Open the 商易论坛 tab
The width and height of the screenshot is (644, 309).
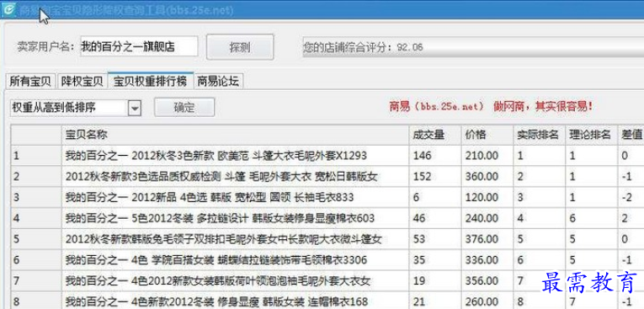(x=218, y=81)
